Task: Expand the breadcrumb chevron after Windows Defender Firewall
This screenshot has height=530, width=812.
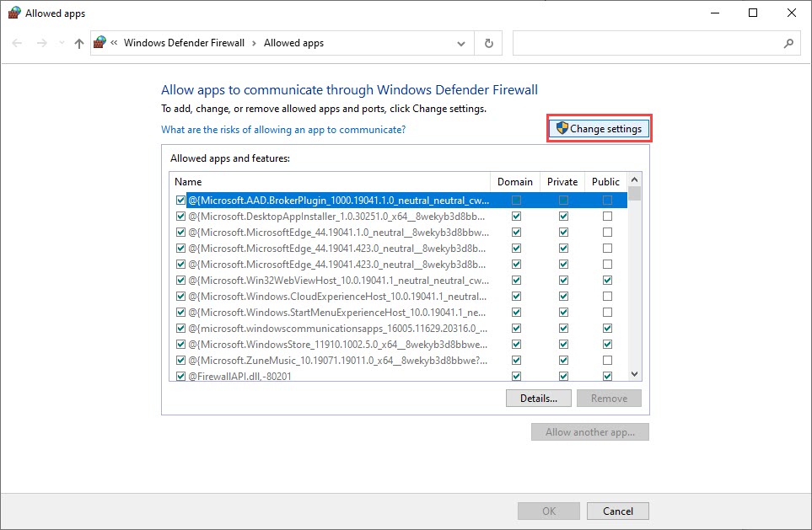Action: (x=254, y=44)
